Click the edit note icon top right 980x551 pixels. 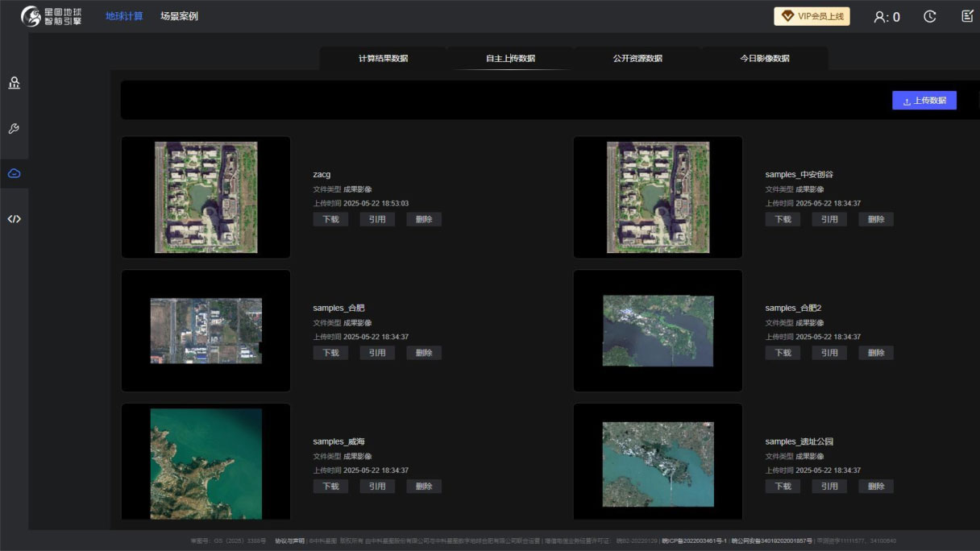coord(967,16)
